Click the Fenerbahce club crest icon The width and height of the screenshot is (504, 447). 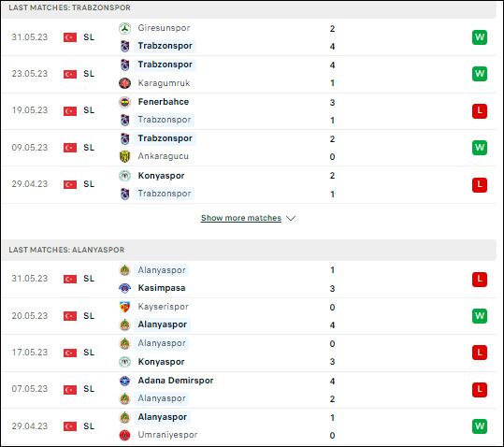coord(124,102)
